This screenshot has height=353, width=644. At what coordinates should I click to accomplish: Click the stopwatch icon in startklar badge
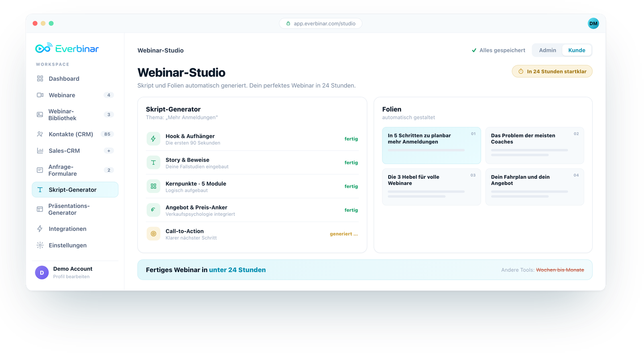pyautogui.click(x=521, y=71)
